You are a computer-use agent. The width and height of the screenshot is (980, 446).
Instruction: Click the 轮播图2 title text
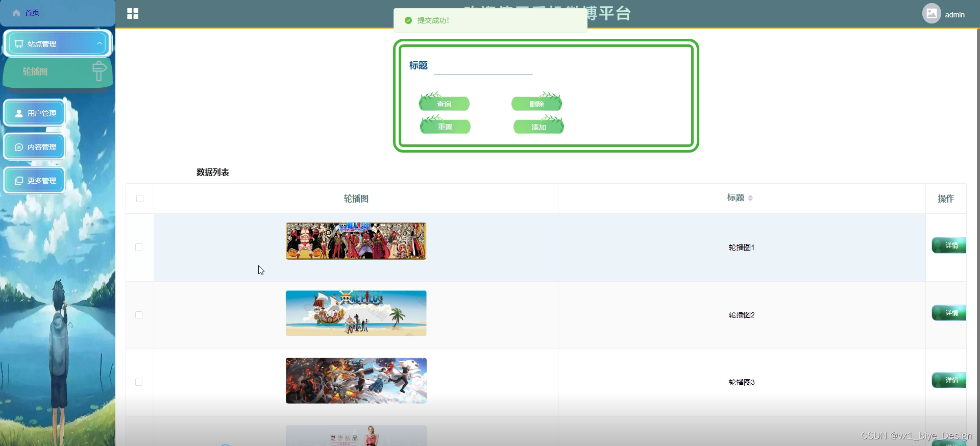tap(742, 315)
